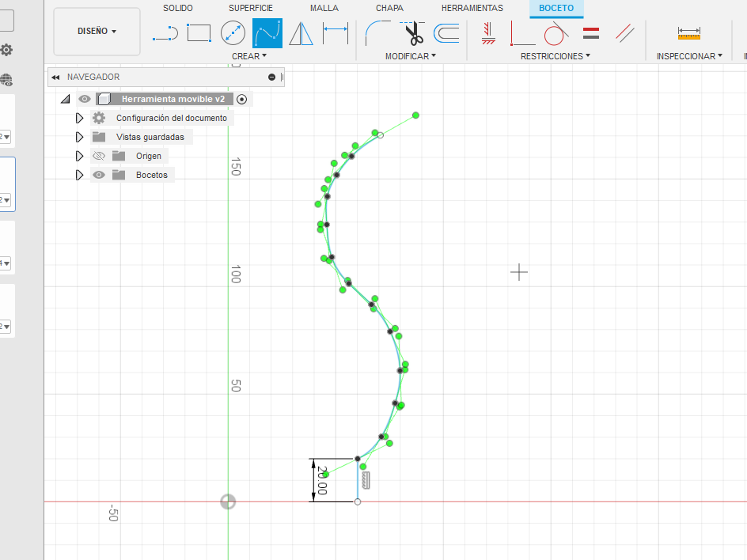Select Configuración del documento label

click(172, 118)
